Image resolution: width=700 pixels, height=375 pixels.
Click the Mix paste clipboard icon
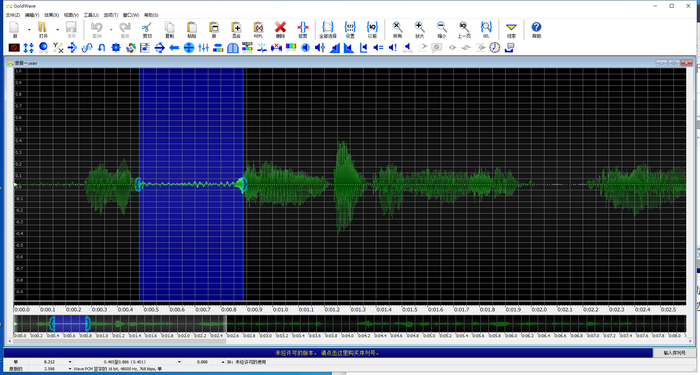point(236,28)
